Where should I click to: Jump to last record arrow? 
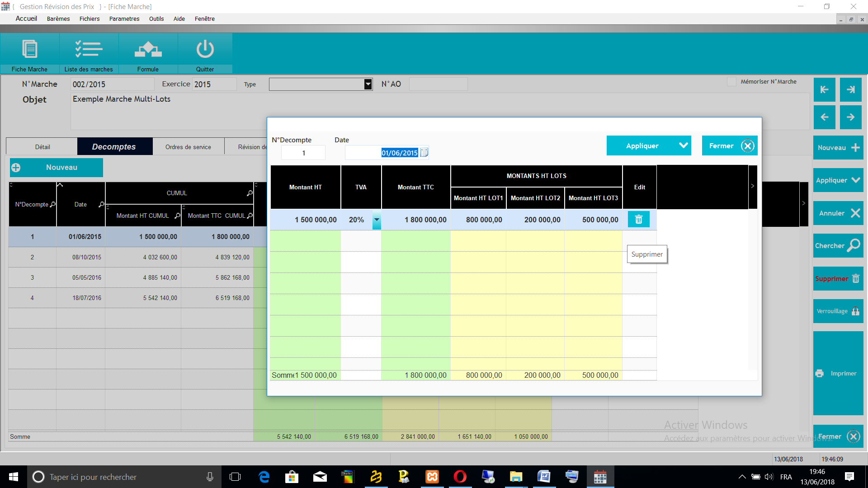[x=851, y=89]
